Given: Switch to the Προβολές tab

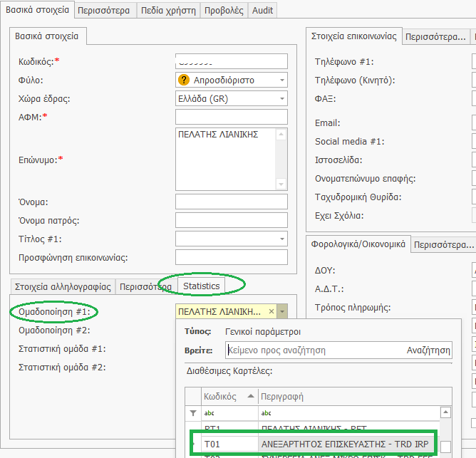Looking at the screenshot, I should 224,11.
